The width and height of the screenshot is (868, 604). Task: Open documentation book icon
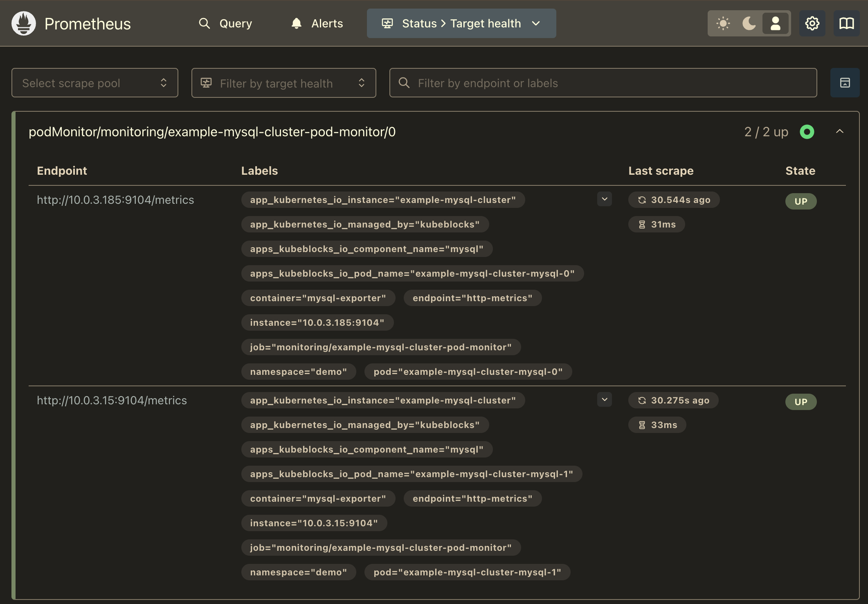tap(846, 23)
